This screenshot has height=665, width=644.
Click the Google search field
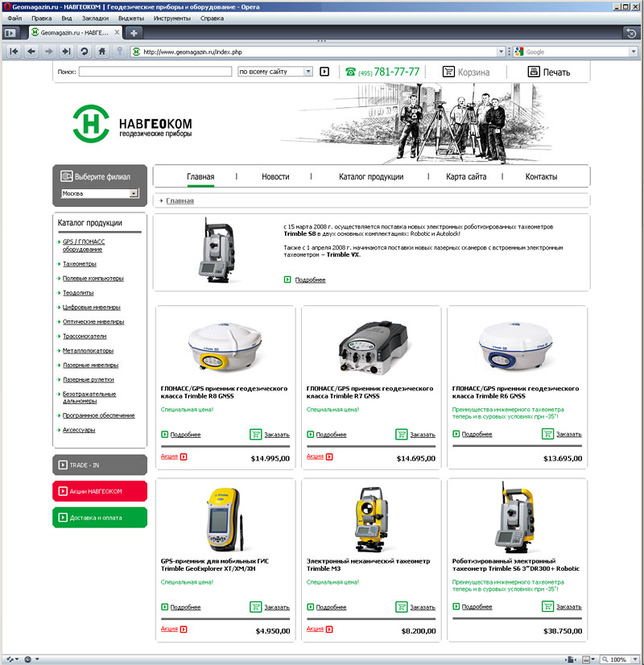tap(576, 52)
